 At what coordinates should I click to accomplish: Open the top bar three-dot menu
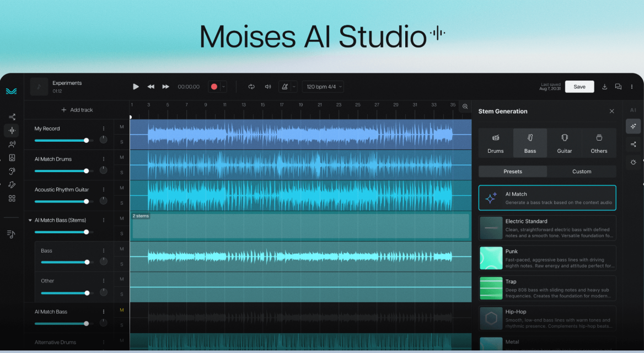click(632, 87)
